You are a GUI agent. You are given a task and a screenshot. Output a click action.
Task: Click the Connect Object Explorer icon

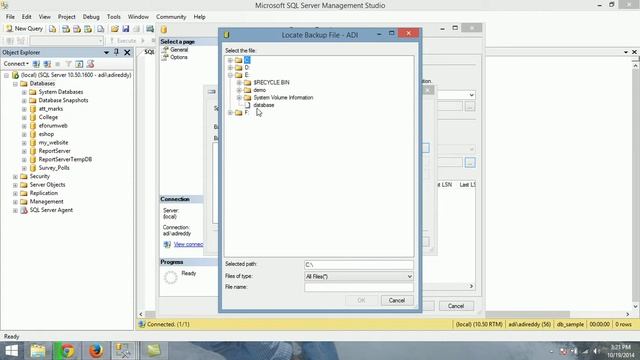[36, 64]
